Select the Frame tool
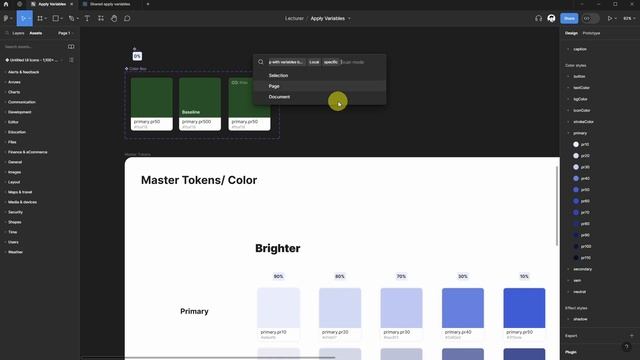The height and width of the screenshot is (360, 640). (40, 18)
